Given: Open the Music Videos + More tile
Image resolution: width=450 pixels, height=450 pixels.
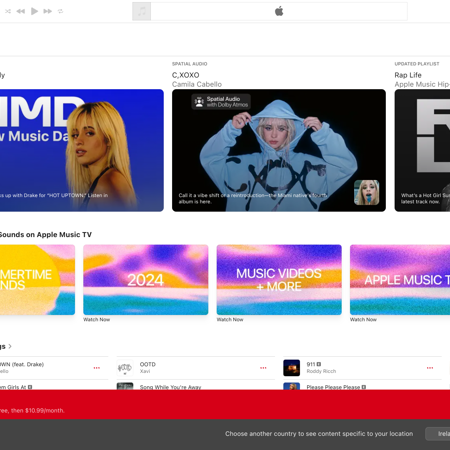Looking at the screenshot, I should click(279, 280).
